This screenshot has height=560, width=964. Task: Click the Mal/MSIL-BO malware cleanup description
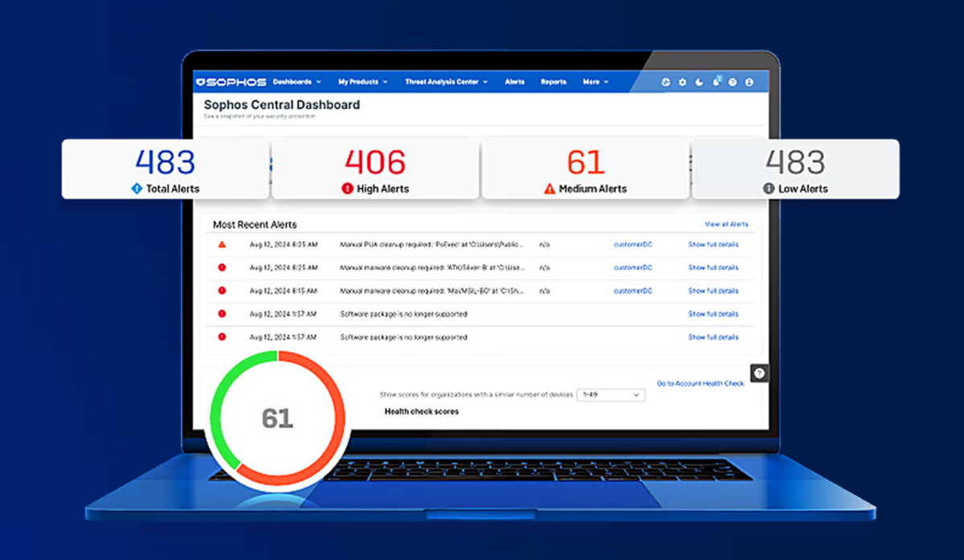click(432, 291)
